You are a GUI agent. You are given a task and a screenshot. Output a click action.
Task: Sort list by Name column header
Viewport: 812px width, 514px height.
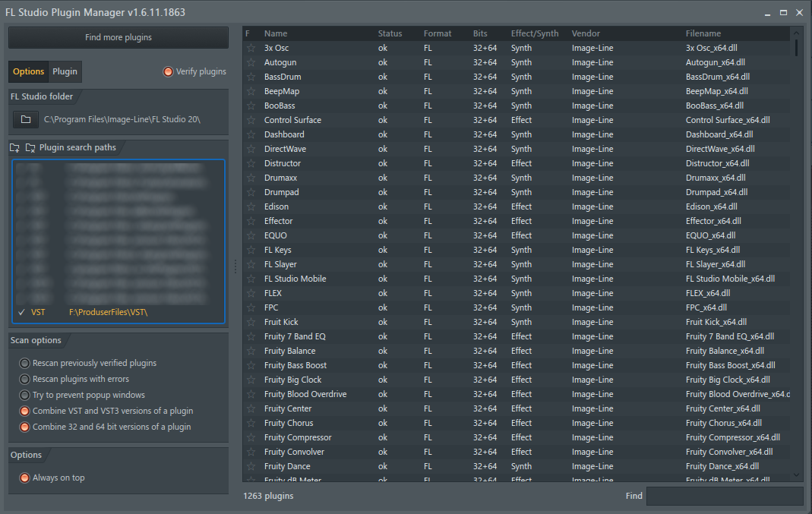(x=276, y=33)
